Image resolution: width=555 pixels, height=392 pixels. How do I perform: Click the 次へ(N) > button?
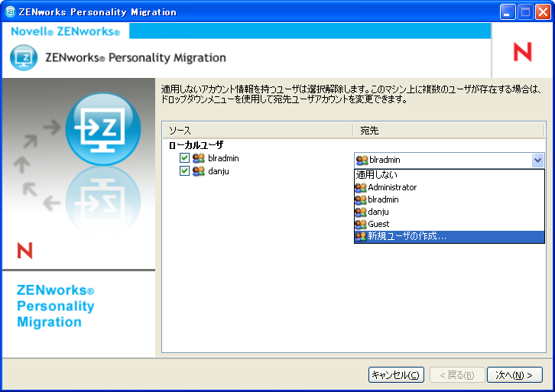pyautogui.click(x=514, y=374)
